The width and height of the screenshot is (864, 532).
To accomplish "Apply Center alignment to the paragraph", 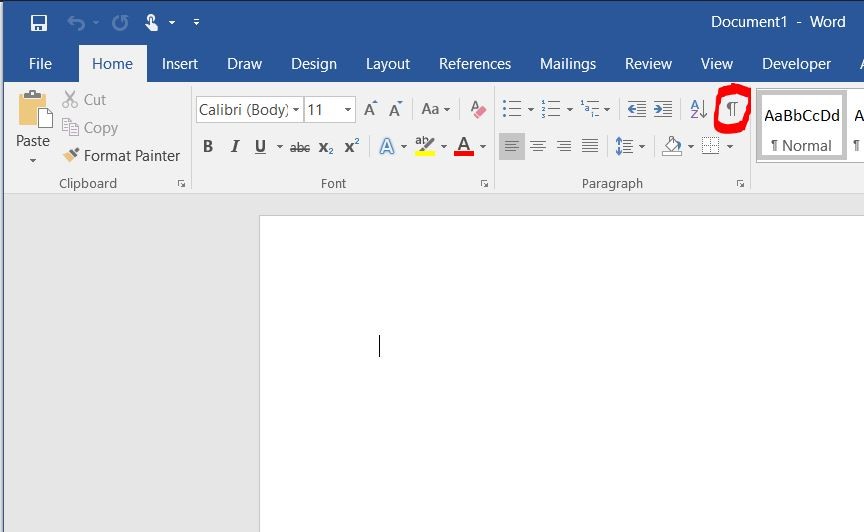I will click(538, 147).
